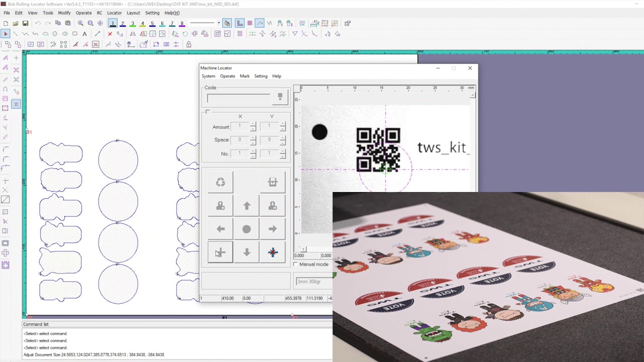Increase the Amount X spinner
The width and height of the screenshot is (644, 362).
(253, 124)
